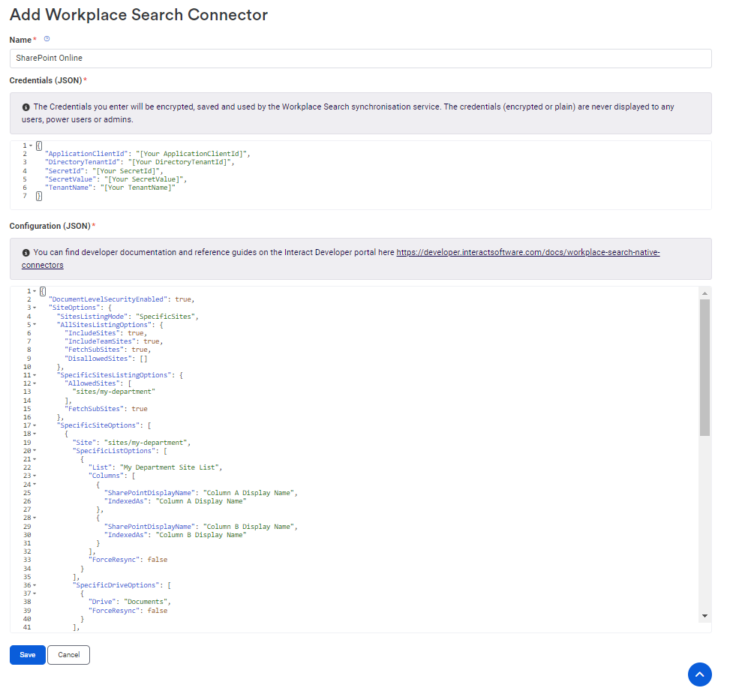Click the configuration editor scrollbar down arrow

pos(704,616)
